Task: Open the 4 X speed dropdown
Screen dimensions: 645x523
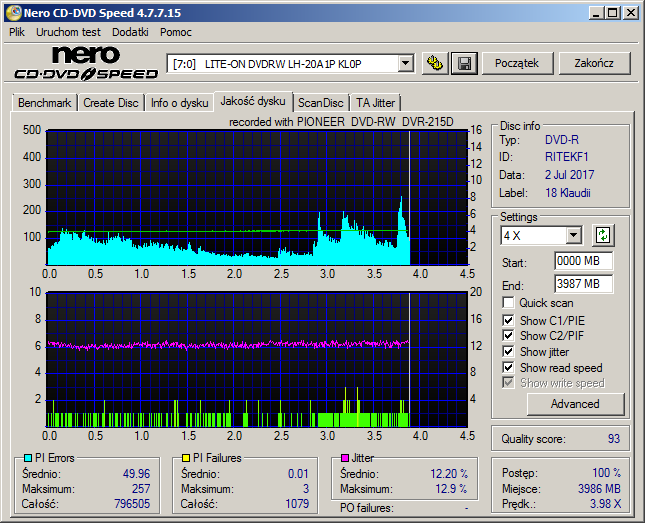Action: point(573,236)
